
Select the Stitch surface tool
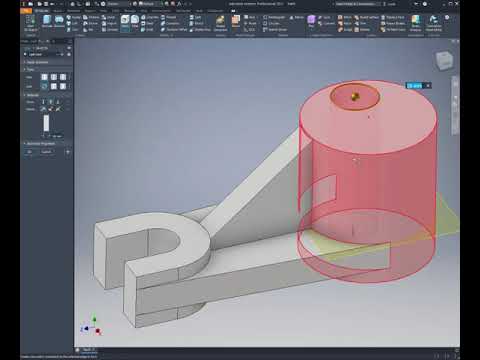(x=344, y=17)
